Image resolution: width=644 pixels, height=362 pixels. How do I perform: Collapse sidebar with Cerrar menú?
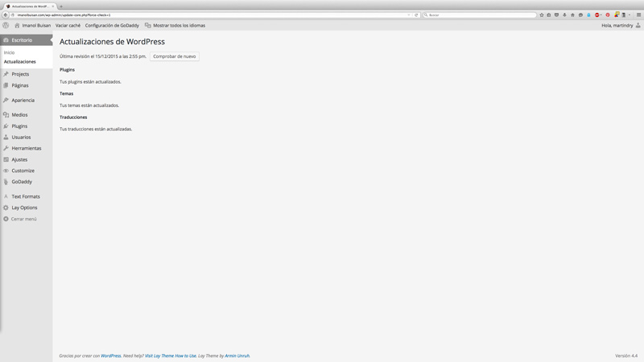(23, 219)
